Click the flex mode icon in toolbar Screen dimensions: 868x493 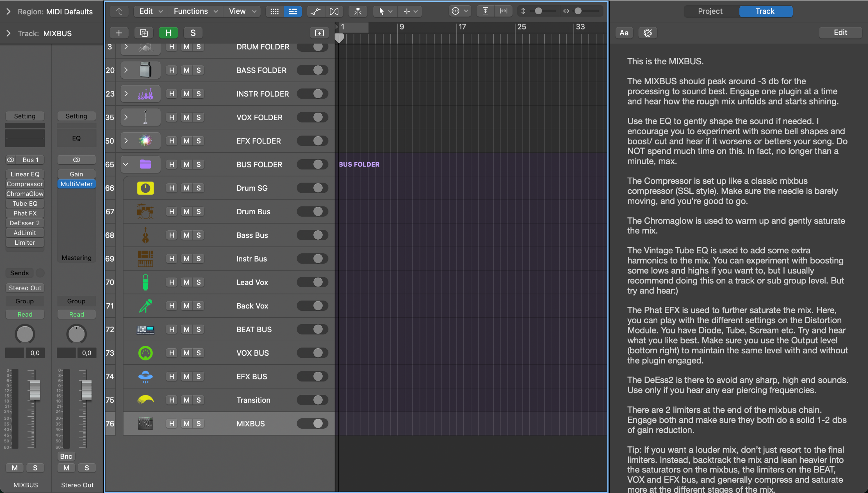(334, 11)
